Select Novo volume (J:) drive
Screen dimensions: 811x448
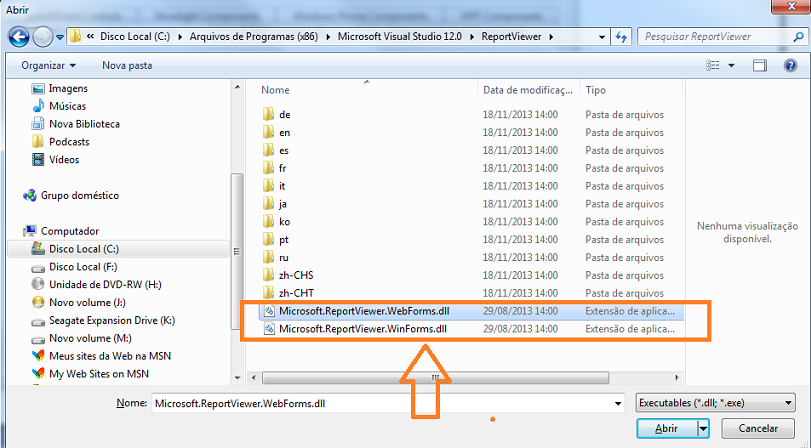pos(78,303)
